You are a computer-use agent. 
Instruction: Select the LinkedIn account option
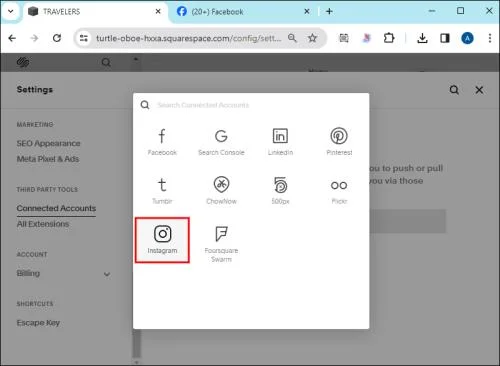point(280,142)
